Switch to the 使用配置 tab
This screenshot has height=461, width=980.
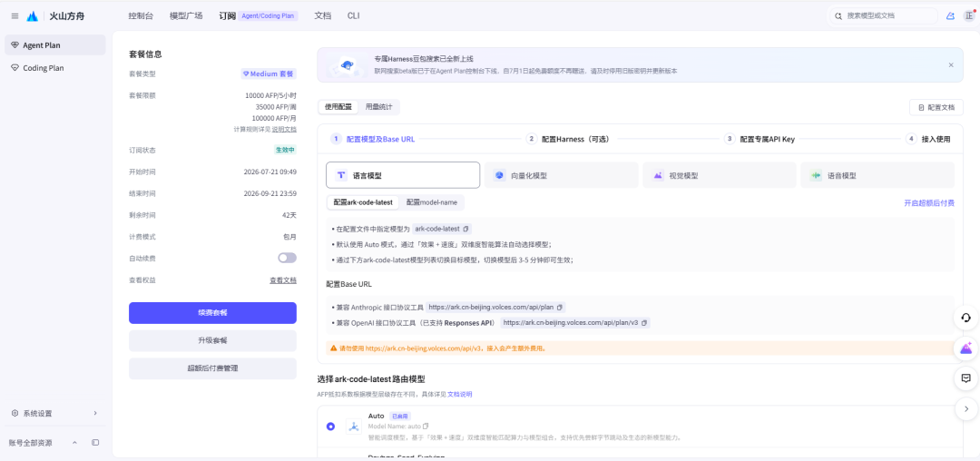pyautogui.click(x=338, y=107)
